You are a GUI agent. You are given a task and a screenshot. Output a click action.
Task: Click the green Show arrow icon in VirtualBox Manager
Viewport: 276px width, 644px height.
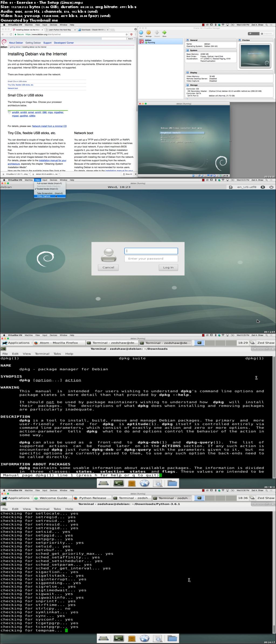point(164,32)
